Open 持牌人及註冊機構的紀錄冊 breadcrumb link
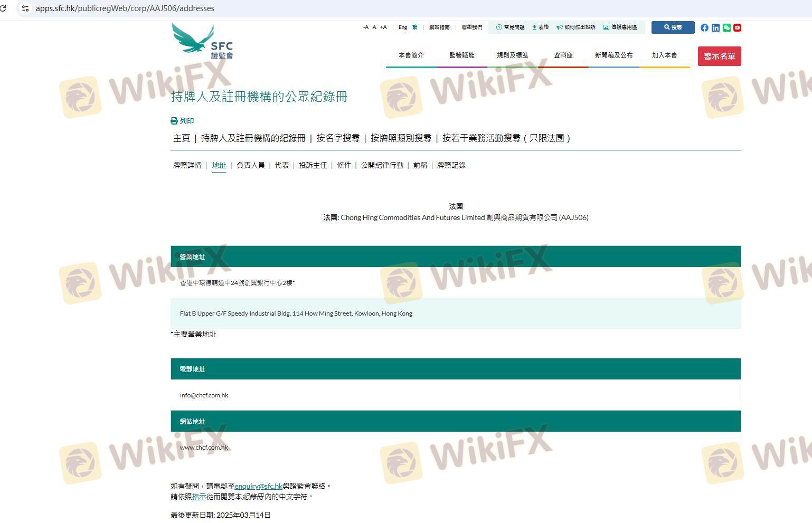The height and width of the screenshot is (523, 812). [x=253, y=138]
